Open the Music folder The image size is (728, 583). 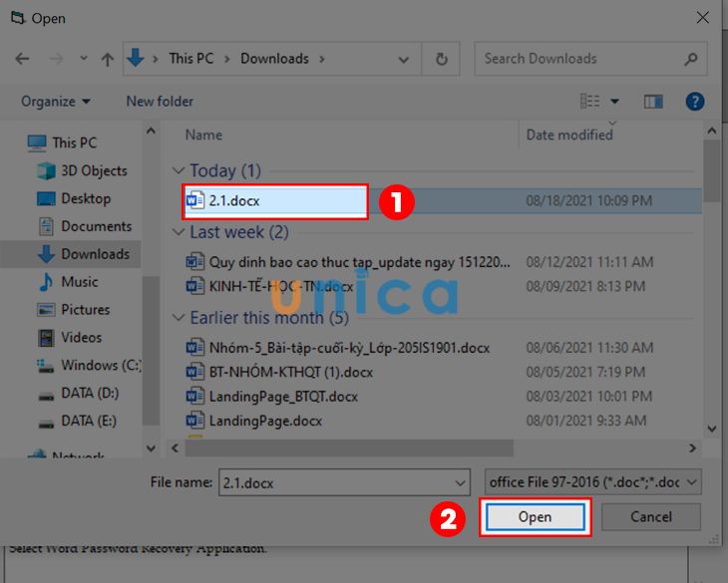(x=69, y=281)
